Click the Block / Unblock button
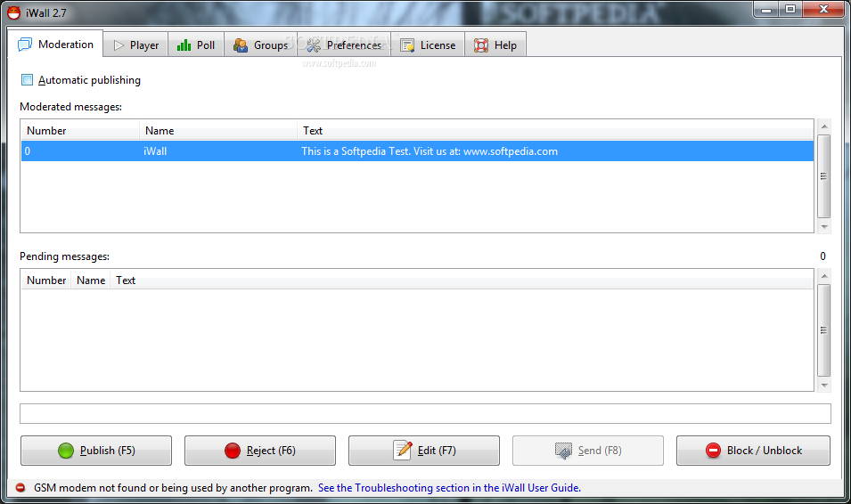Viewport: 851px width, 504px height. (753, 451)
